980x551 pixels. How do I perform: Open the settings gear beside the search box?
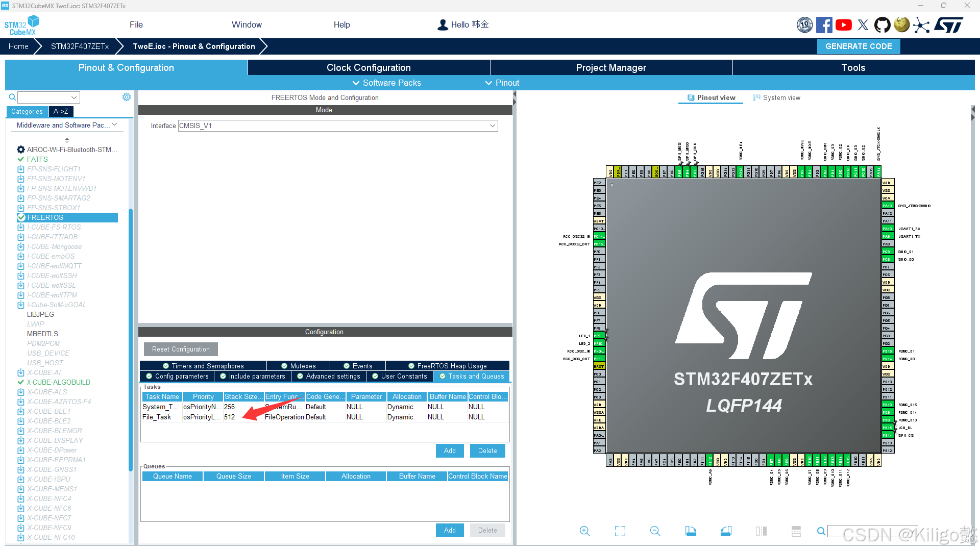(x=127, y=97)
